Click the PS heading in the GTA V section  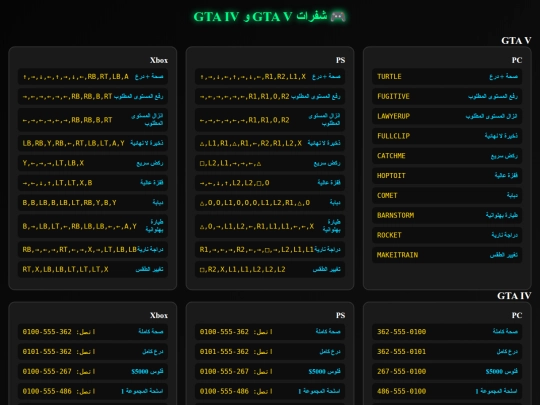(x=341, y=60)
